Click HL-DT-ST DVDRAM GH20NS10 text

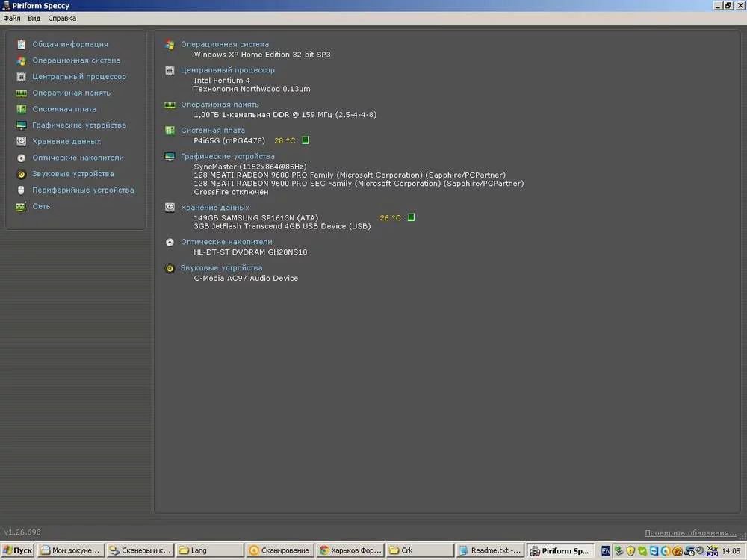click(x=250, y=252)
